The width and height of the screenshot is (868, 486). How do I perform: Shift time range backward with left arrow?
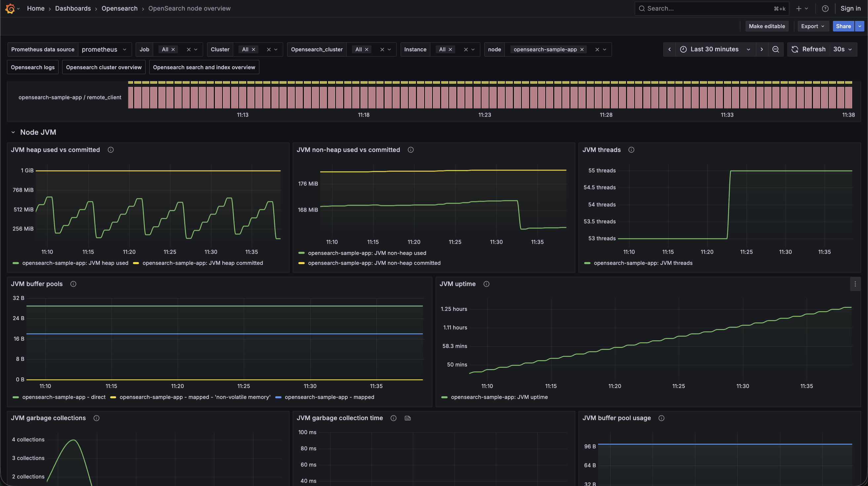670,49
